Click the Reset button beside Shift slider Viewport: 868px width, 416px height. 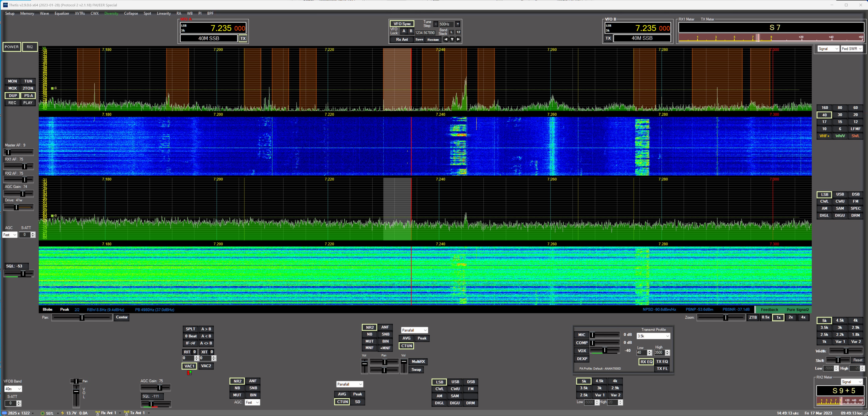858,360
